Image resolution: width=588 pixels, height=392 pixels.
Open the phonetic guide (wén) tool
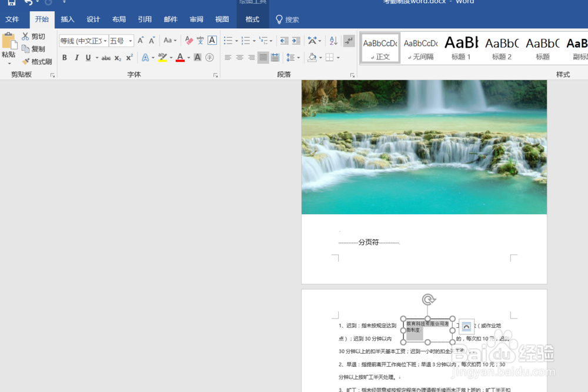pyautogui.click(x=201, y=41)
